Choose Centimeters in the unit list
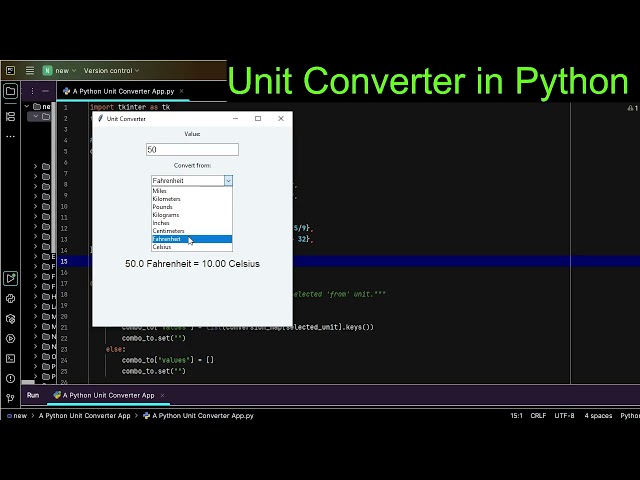640x480 pixels. point(192,231)
